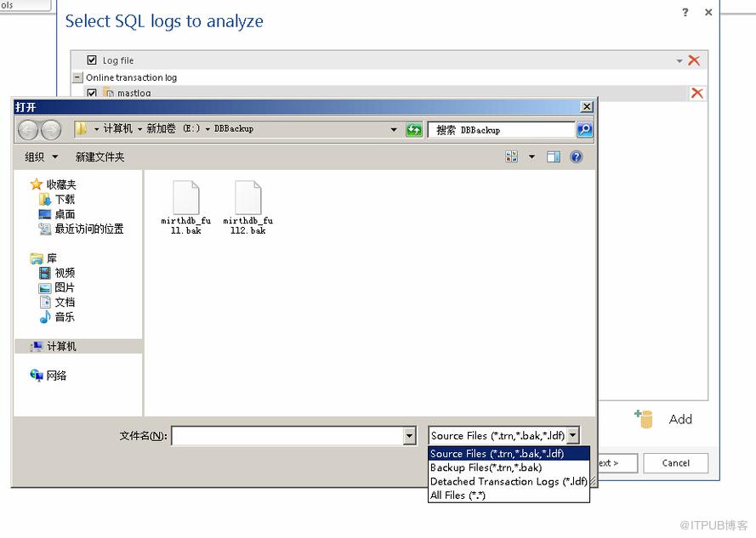756x538 pixels.
Task: Click the 文件名 file name input field
Action: pyautogui.click(x=287, y=436)
